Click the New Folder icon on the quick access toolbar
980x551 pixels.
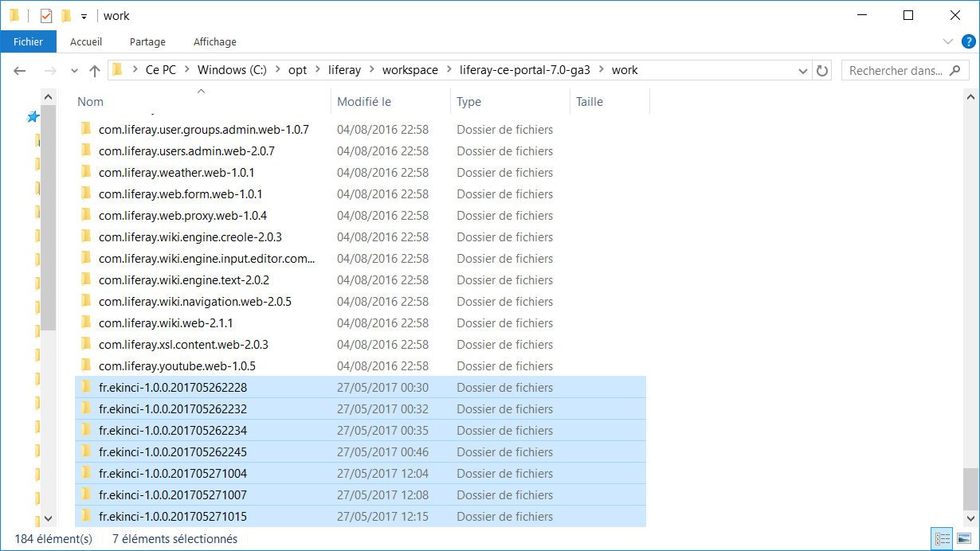click(66, 15)
